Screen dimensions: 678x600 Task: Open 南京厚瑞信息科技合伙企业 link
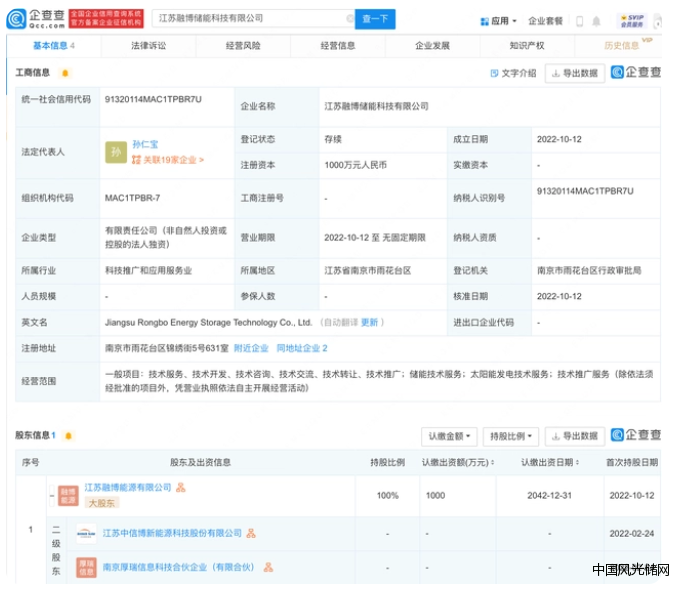click(x=178, y=567)
